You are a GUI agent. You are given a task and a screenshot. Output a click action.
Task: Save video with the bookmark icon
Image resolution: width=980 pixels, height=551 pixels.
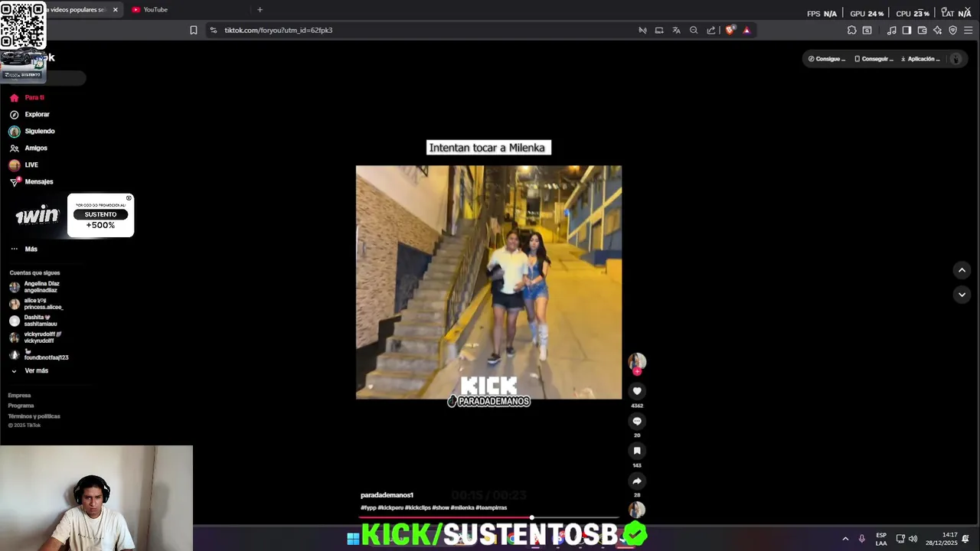coord(637,451)
